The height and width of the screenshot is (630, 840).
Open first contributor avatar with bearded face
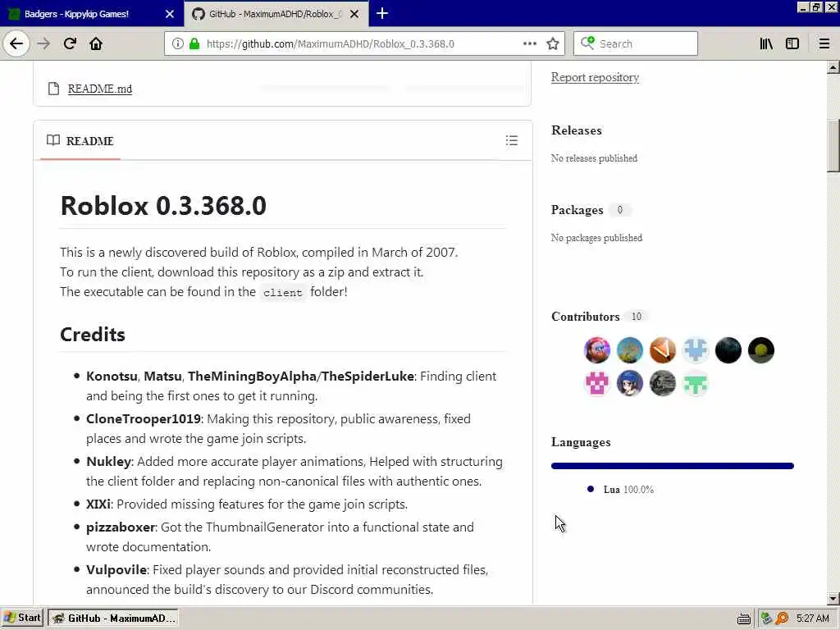[x=597, y=350]
